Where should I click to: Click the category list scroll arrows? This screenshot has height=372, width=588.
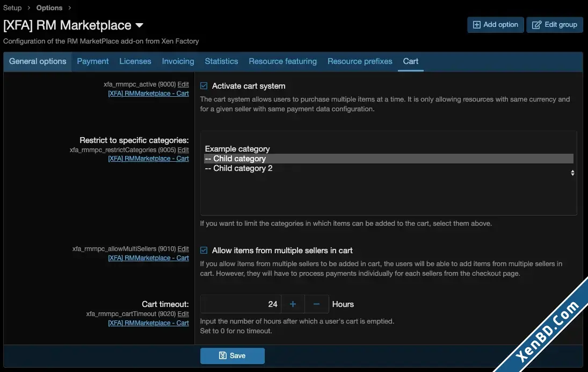(x=572, y=173)
